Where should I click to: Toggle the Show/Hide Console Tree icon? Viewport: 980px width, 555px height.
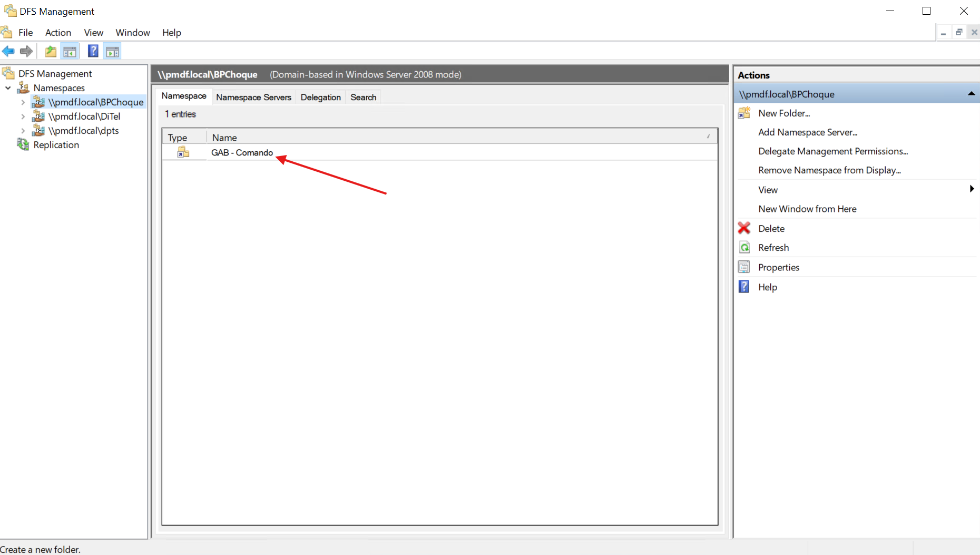click(x=70, y=51)
